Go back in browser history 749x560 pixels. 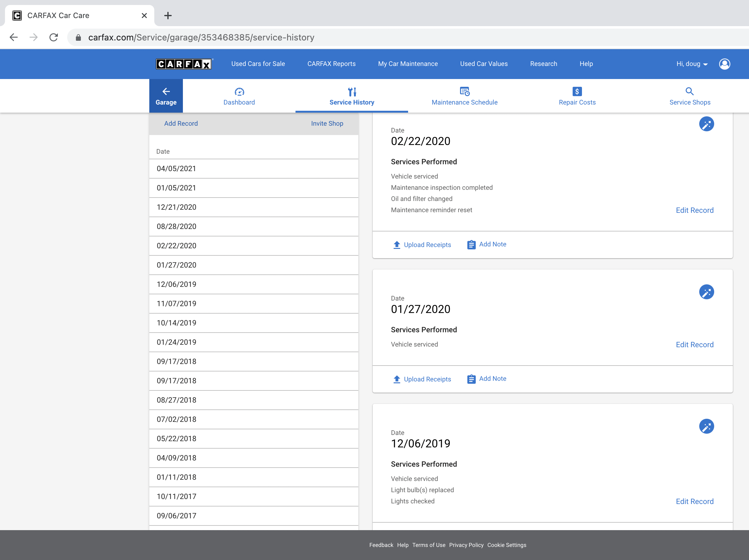point(14,37)
